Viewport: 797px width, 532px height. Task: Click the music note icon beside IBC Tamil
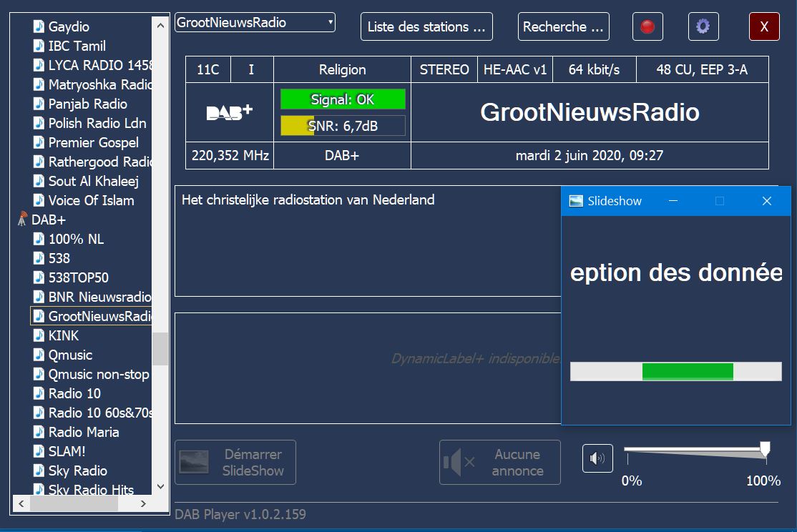(39, 46)
